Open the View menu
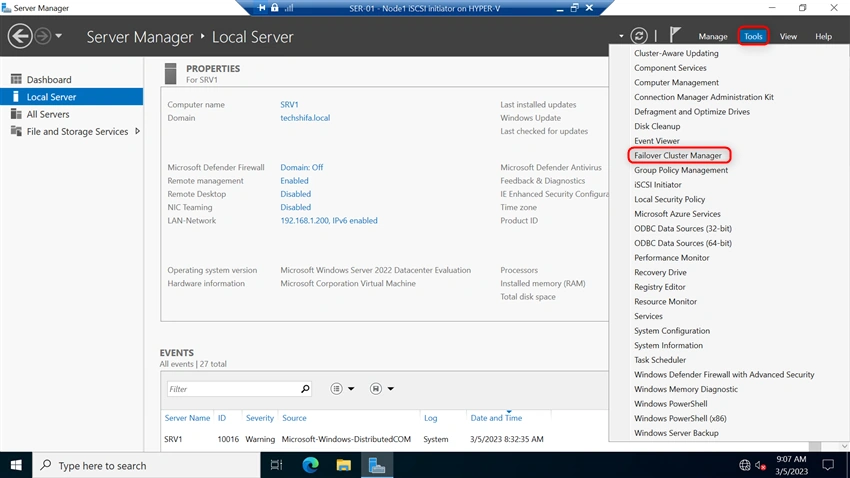The image size is (850, 478). click(x=788, y=36)
